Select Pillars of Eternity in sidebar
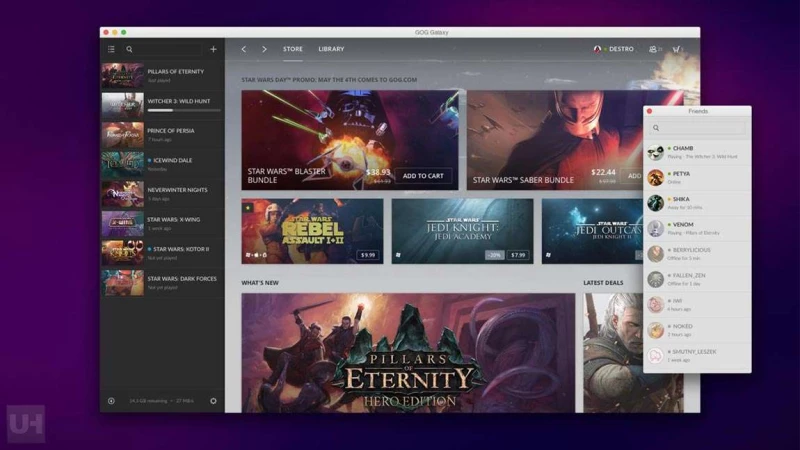The height and width of the screenshot is (450, 800). click(x=162, y=76)
